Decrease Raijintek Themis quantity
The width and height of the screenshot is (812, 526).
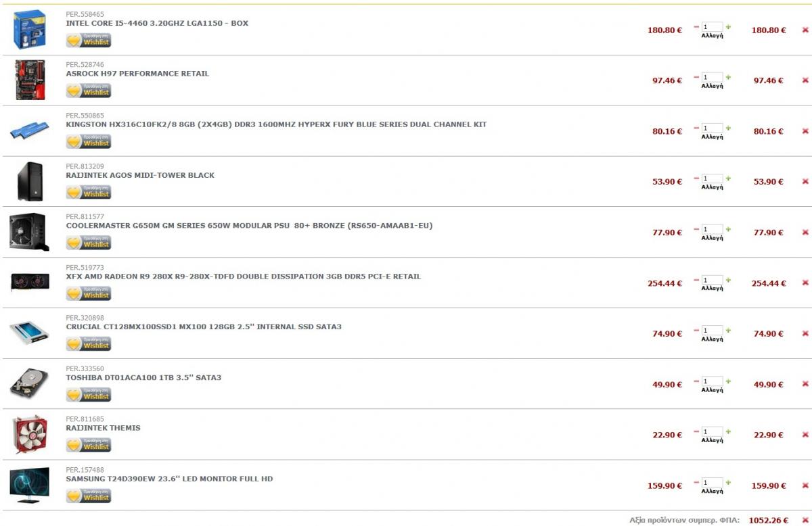click(x=696, y=432)
